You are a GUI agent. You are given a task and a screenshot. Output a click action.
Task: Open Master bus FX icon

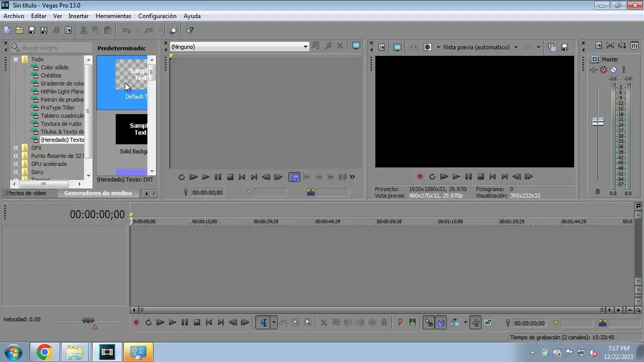594,70
